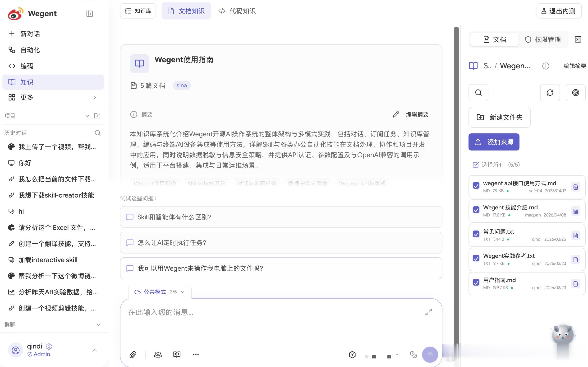Uncheck 用户指南.md checkbox
Image resolution: width=588 pixels, height=367 pixels.
(476, 282)
